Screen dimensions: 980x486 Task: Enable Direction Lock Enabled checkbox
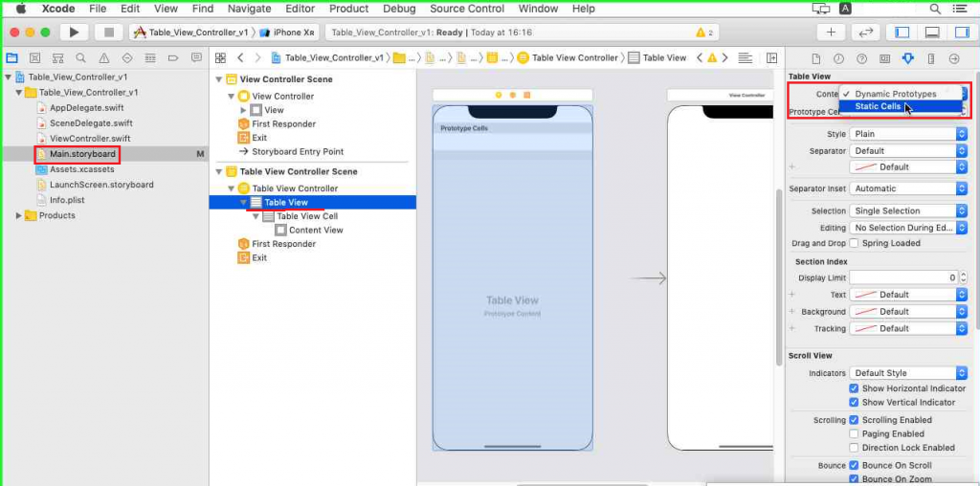854,448
